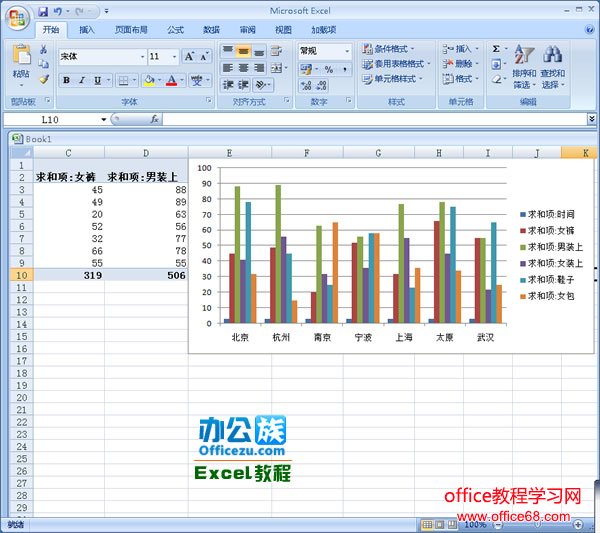Switch to the 开始 (Home) tab
600x533 pixels.
[51, 30]
